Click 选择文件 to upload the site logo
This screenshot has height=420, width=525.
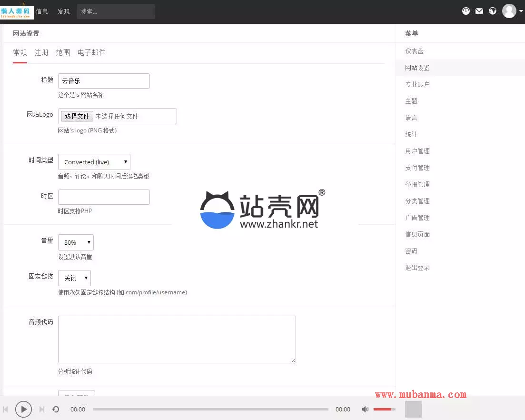pyautogui.click(x=77, y=116)
